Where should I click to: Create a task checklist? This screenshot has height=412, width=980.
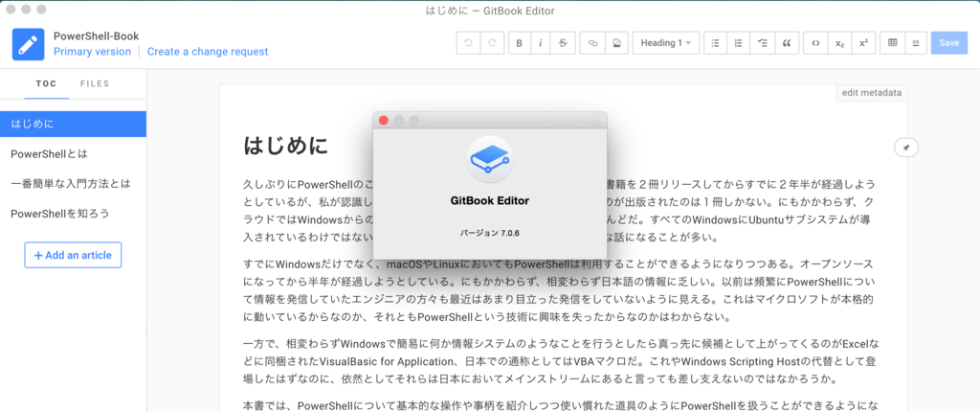tap(763, 43)
